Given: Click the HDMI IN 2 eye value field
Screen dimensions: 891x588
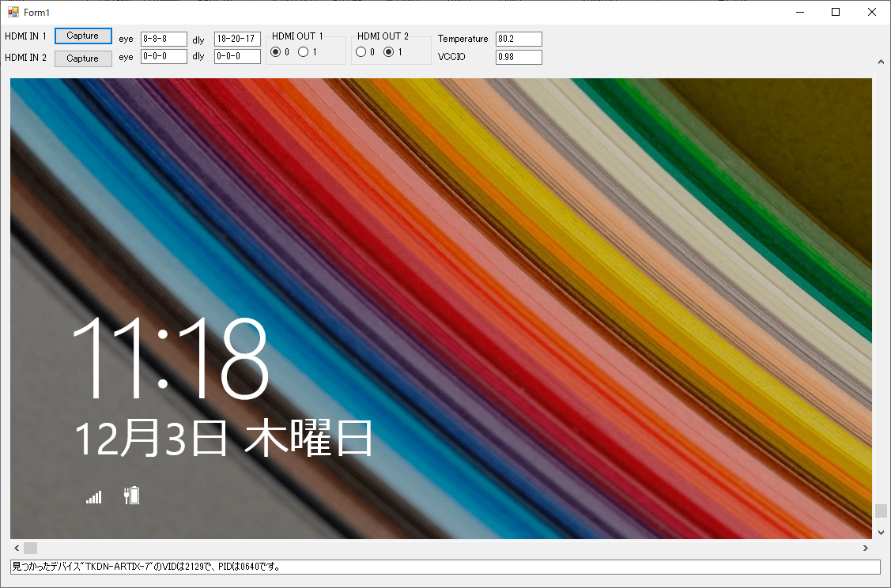Looking at the screenshot, I should [x=164, y=56].
